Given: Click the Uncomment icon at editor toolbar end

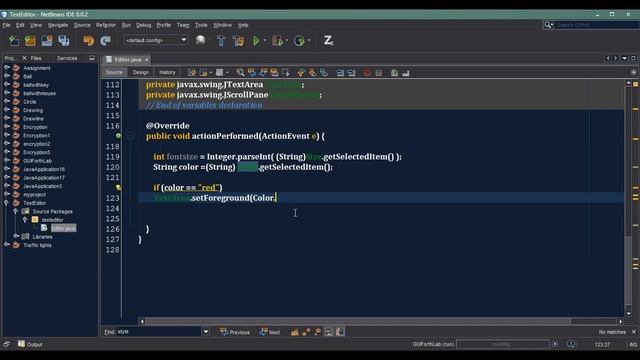Looking at the screenshot, I should pyautogui.click(x=406, y=73).
